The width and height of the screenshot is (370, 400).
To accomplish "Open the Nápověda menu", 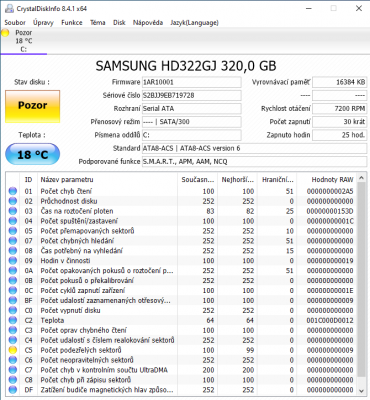I will coord(148,23).
